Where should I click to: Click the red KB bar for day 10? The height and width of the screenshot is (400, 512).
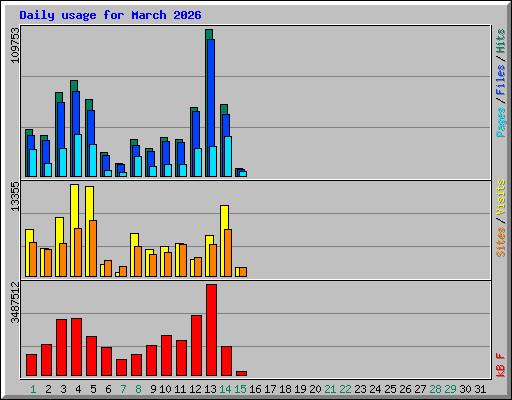166,355
